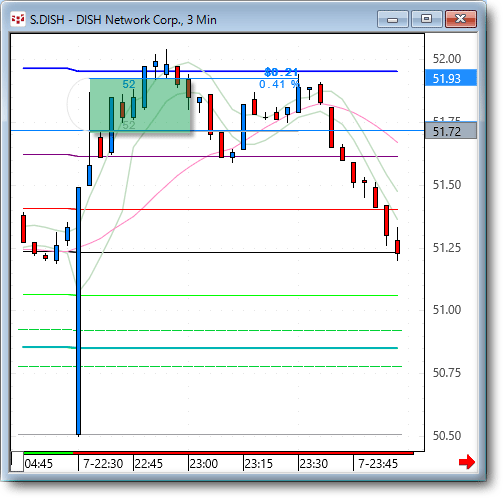Click the 51.72 gray price label

451,131
